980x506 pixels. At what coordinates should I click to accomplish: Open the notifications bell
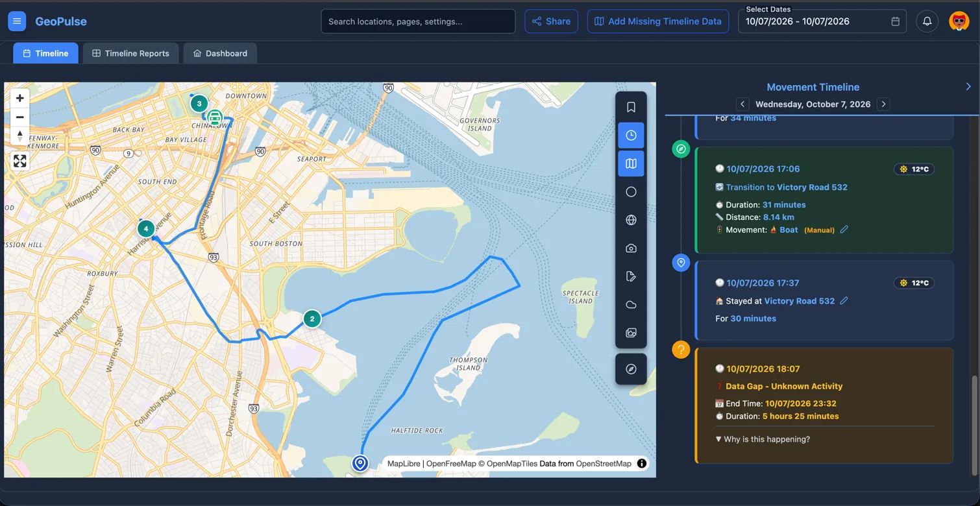click(927, 21)
